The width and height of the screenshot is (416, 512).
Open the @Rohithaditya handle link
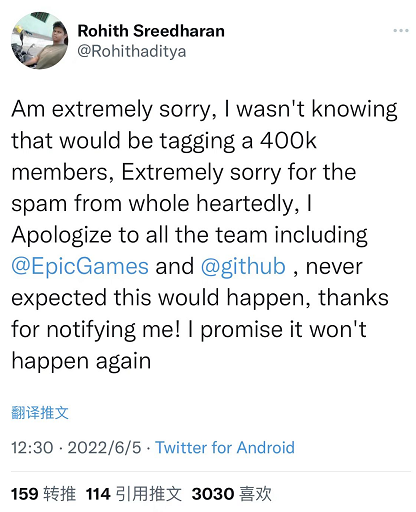pos(132,52)
